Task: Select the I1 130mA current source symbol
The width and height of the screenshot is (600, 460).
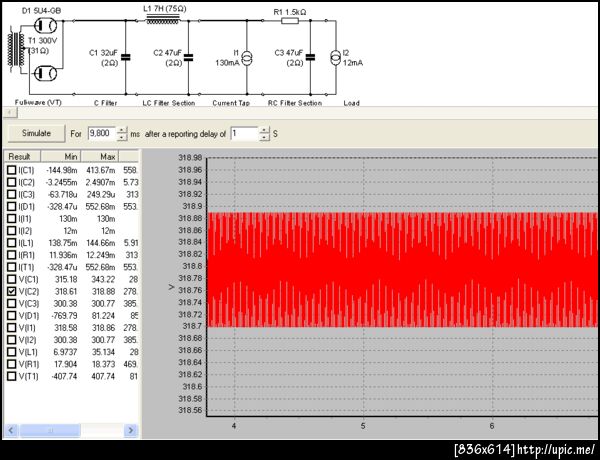Action: pos(247,57)
